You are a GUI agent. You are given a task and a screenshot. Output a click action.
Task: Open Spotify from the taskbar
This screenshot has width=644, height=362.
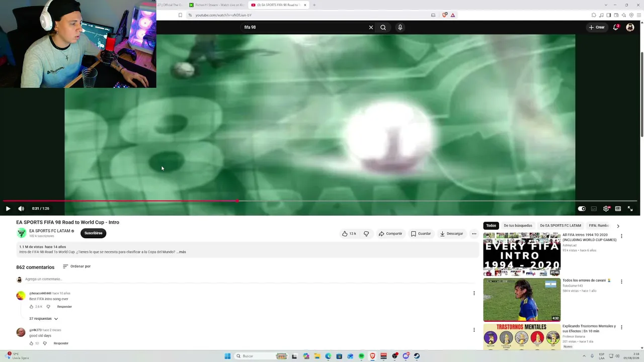tap(361, 356)
